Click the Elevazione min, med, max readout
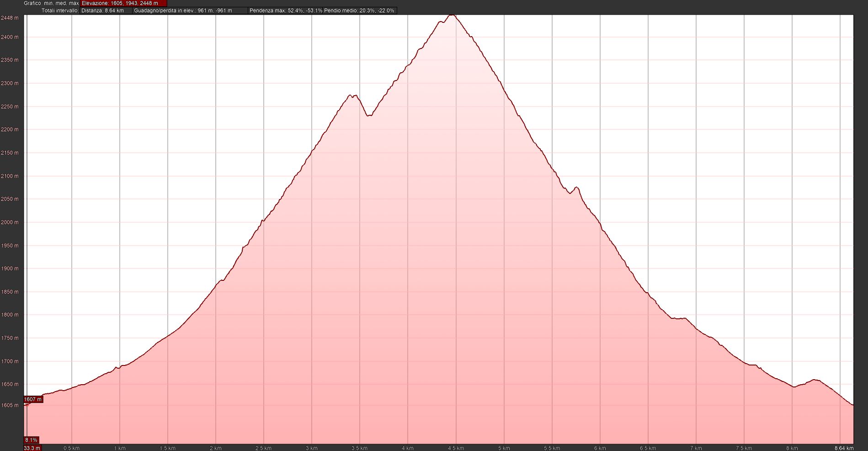This screenshot has height=451, width=868. 120,3
